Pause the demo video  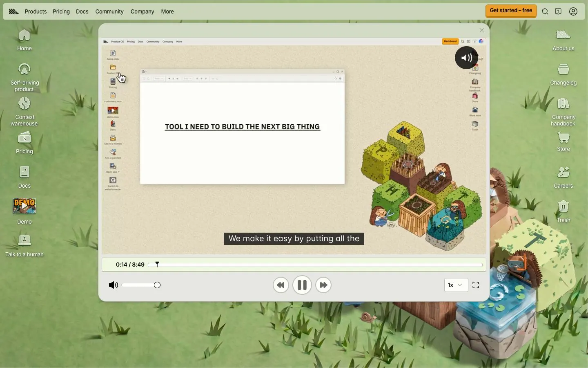click(302, 285)
